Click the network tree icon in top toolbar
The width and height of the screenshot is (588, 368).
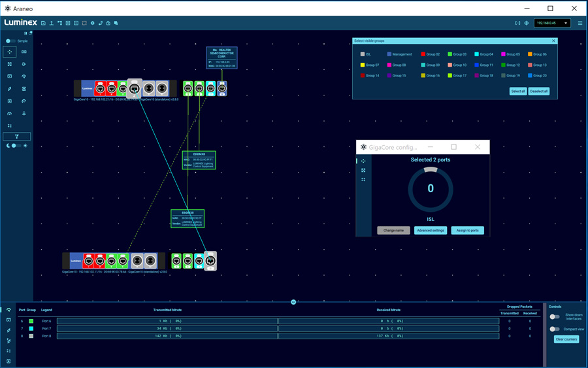tap(59, 24)
